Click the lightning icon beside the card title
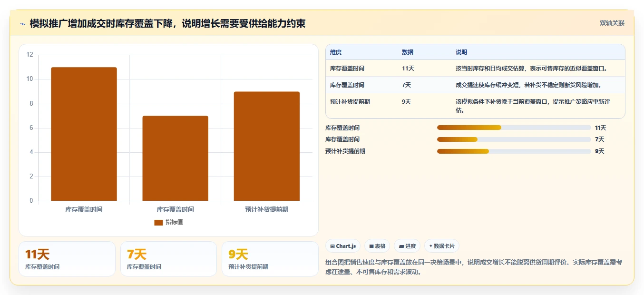This screenshot has height=295, width=644. 23,24
